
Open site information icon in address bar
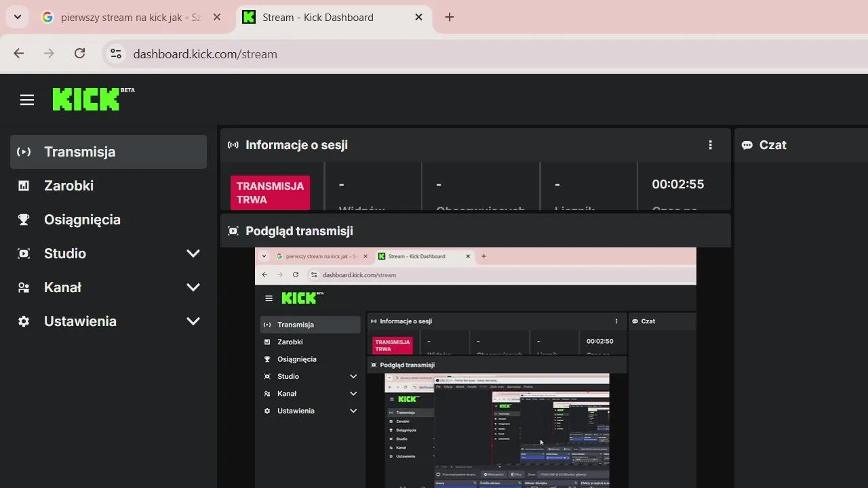116,54
